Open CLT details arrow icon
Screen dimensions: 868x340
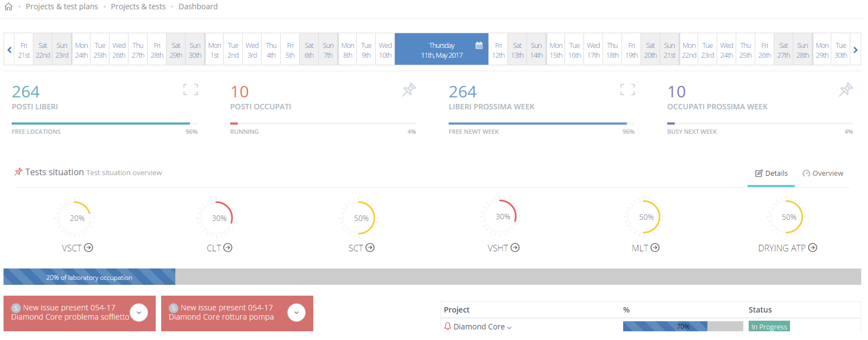point(228,248)
